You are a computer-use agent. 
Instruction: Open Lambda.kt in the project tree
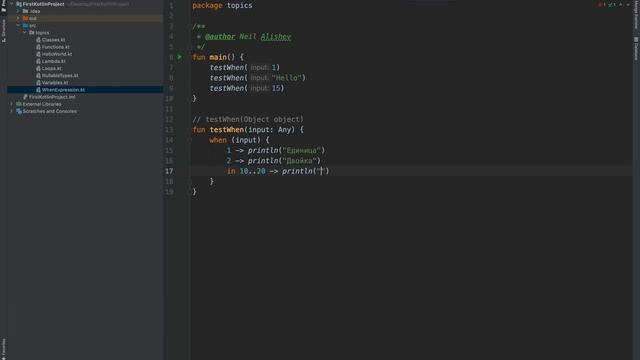[x=53, y=61]
